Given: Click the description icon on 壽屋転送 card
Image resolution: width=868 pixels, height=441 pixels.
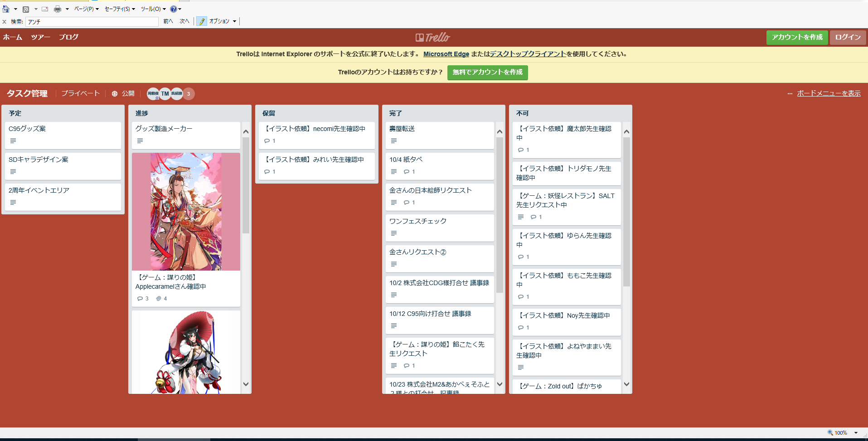Looking at the screenshot, I should (394, 141).
